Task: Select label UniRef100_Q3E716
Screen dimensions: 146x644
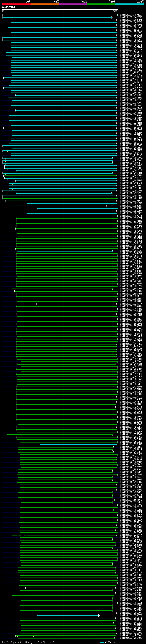Action: point(131,77)
